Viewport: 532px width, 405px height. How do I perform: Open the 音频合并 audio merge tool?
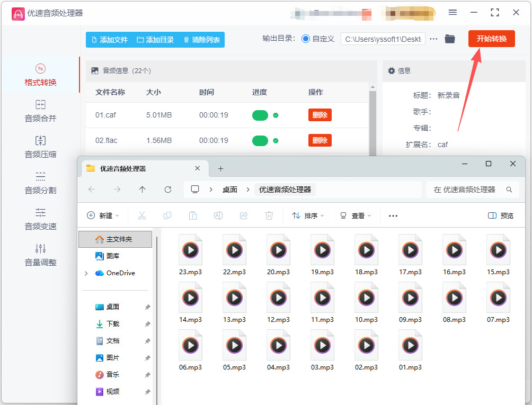point(40,111)
